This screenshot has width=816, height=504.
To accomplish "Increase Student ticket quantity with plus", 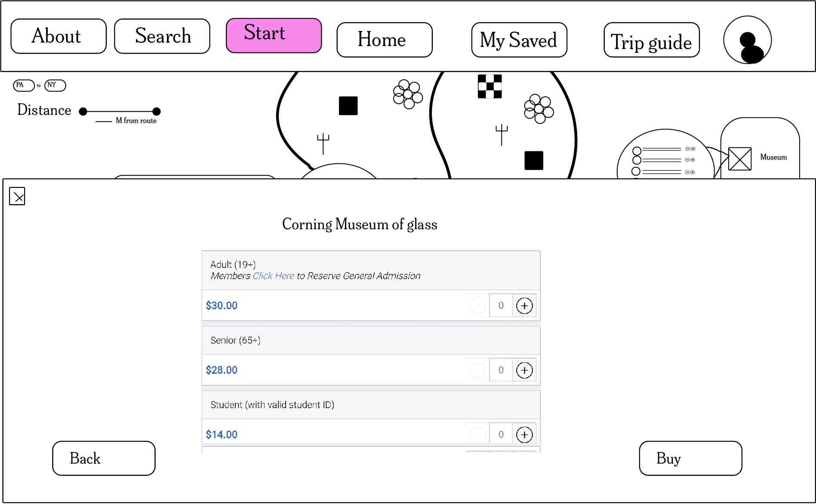I will (524, 435).
